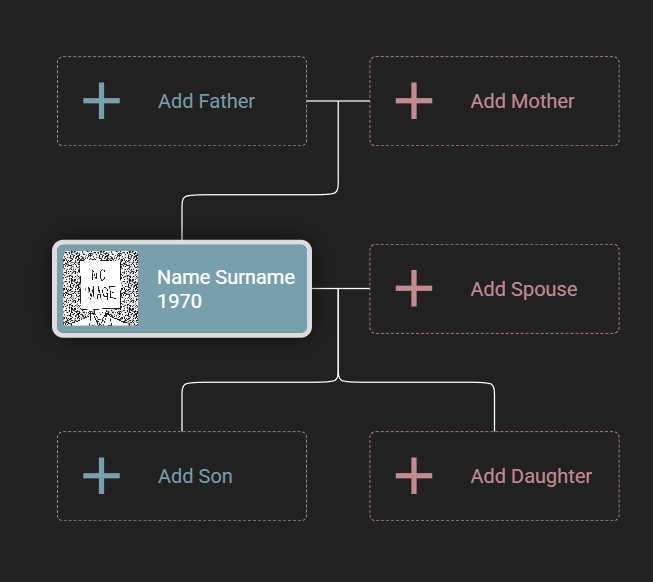The width and height of the screenshot is (653, 582).
Task: Click the Add Father label text
Action: coord(206,101)
